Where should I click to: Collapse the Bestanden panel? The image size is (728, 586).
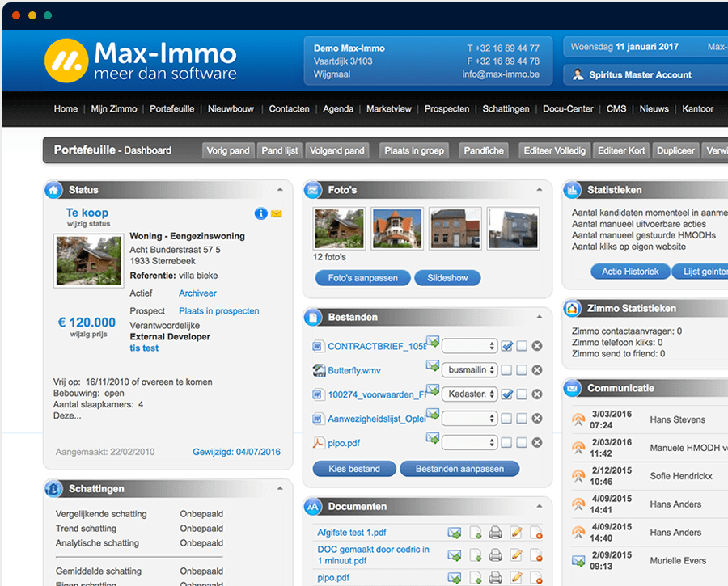click(x=539, y=317)
